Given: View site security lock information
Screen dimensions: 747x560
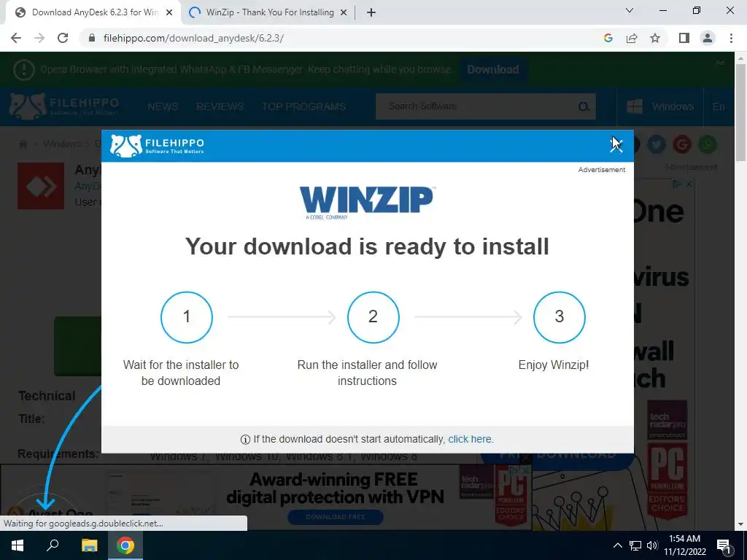Looking at the screenshot, I should point(92,38).
